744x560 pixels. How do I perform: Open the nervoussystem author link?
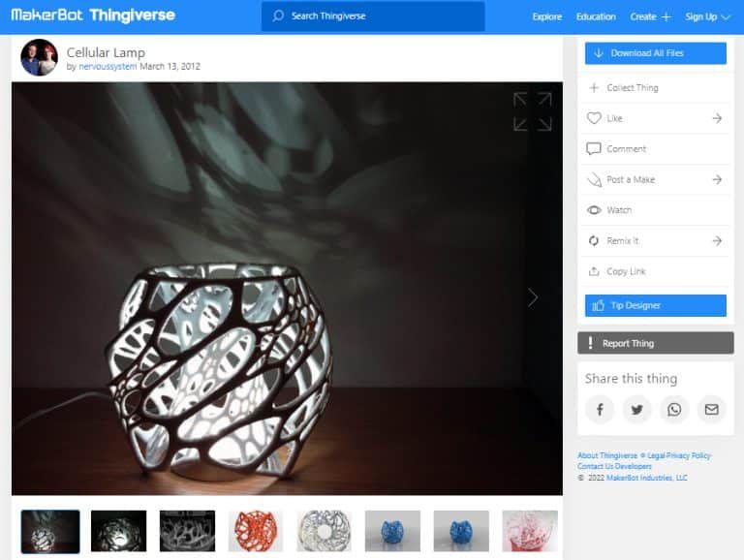pyautogui.click(x=108, y=67)
